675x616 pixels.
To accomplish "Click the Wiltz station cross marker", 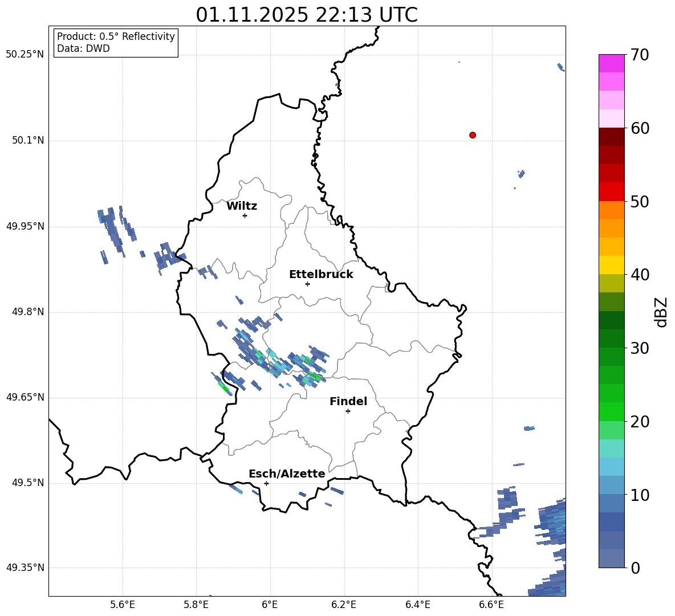I will pos(245,215).
